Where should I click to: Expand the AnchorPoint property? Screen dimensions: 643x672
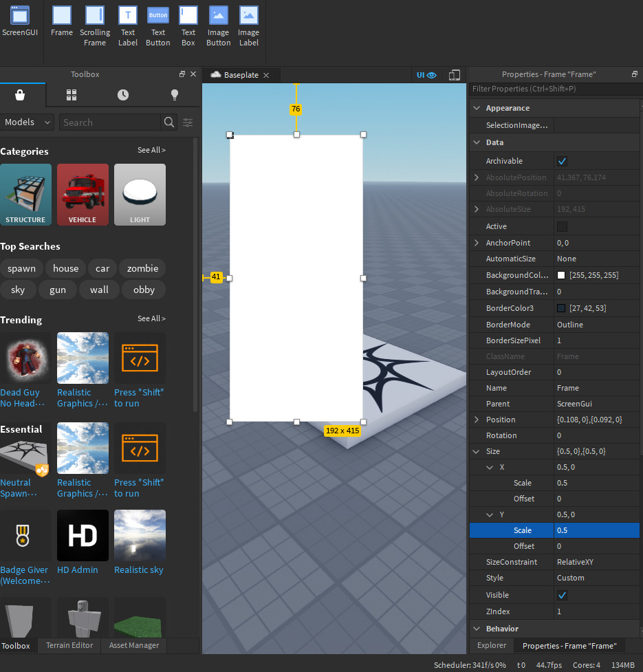(477, 243)
